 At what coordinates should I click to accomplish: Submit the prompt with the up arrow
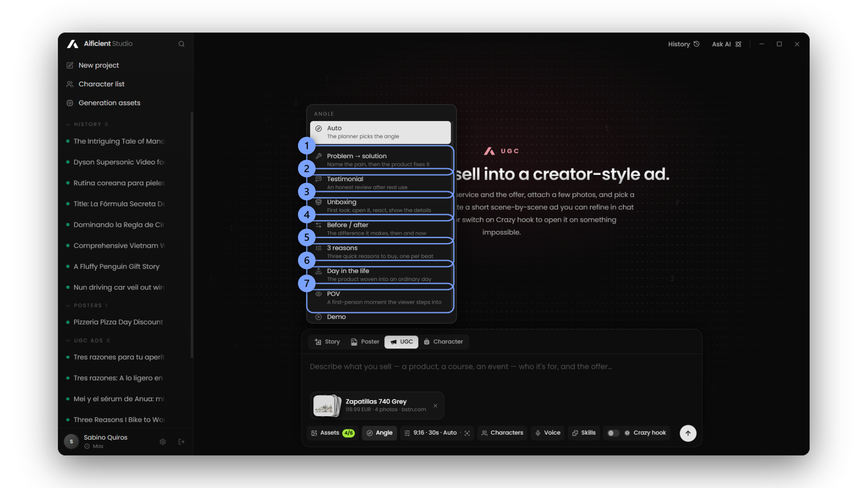[688, 433]
